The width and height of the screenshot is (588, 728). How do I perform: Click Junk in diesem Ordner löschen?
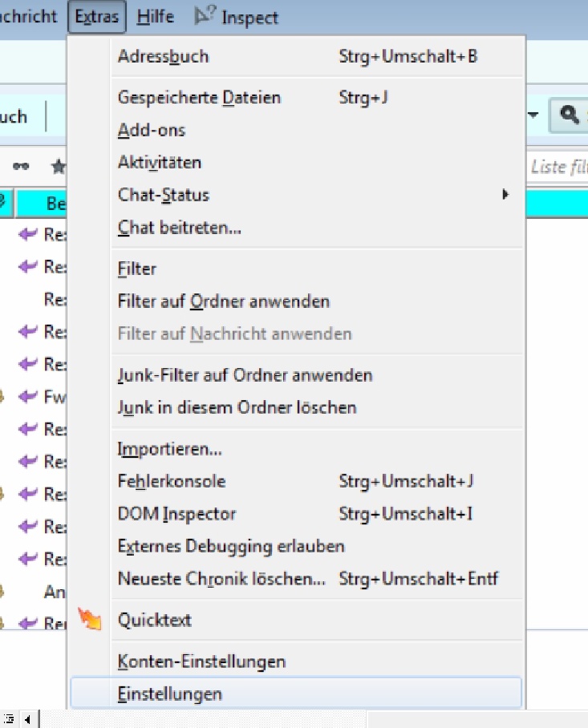click(237, 407)
